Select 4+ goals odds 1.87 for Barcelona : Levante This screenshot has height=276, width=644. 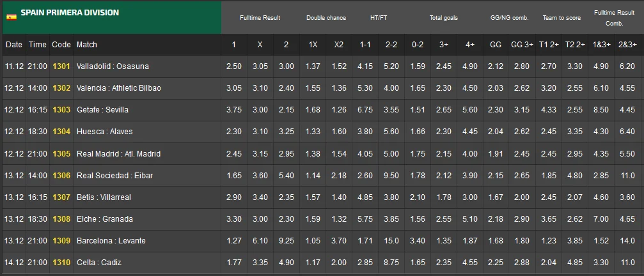tap(469, 241)
